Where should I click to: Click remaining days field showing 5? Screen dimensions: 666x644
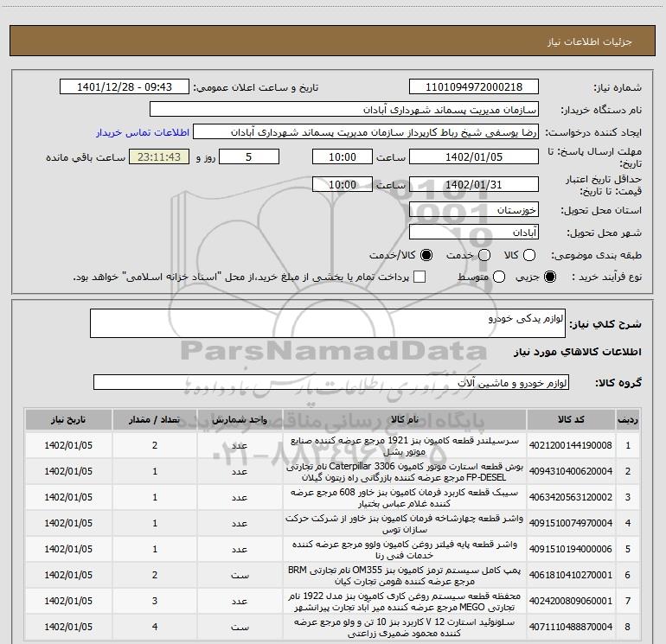coord(249,156)
